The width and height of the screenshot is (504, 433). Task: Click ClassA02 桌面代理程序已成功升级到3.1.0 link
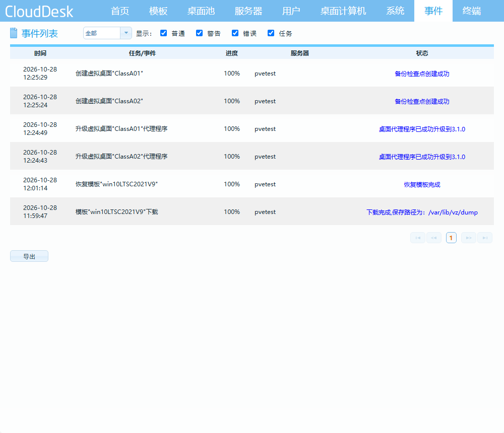pyautogui.click(x=422, y=157)
